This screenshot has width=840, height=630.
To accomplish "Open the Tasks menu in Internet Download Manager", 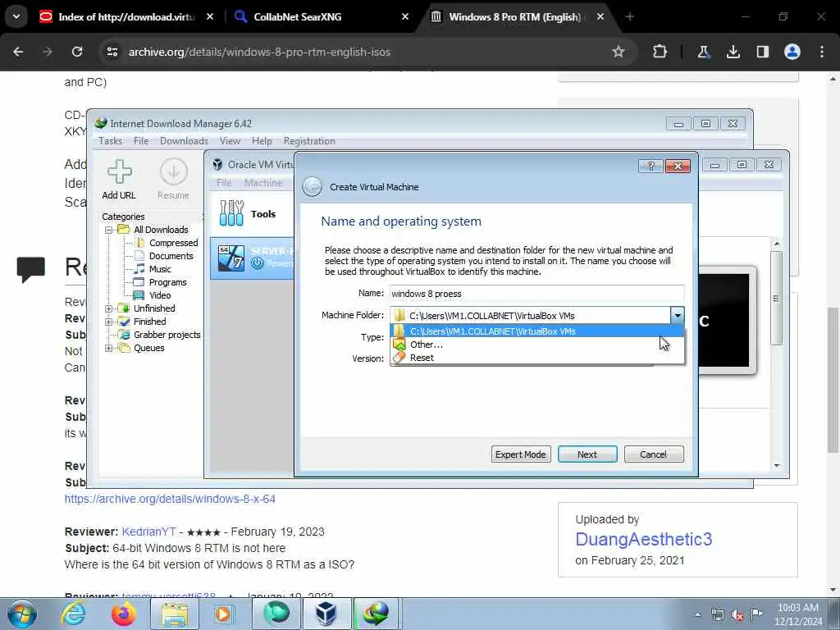I will pos(111,141).
